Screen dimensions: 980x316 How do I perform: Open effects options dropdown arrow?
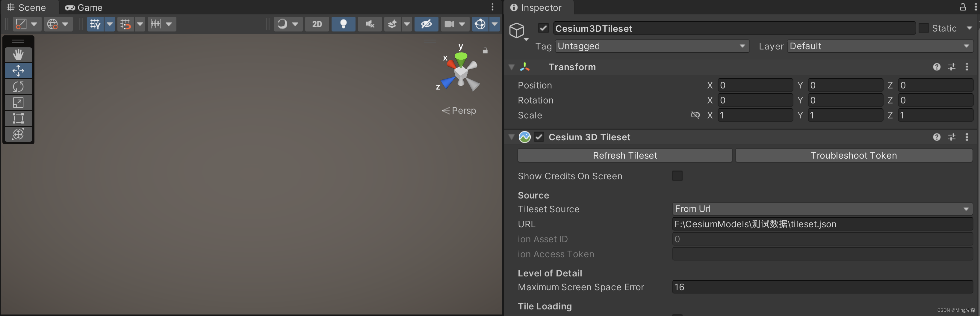tap(407, 24)
